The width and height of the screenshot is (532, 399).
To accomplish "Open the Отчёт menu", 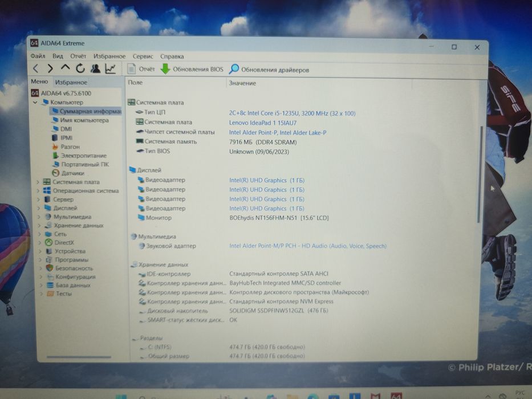I will (78, 56).
